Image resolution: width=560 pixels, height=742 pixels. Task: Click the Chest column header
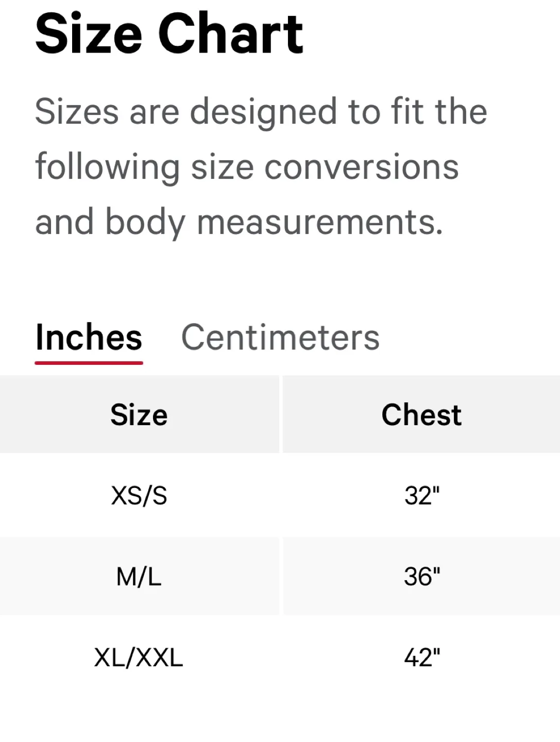point(420,414)
